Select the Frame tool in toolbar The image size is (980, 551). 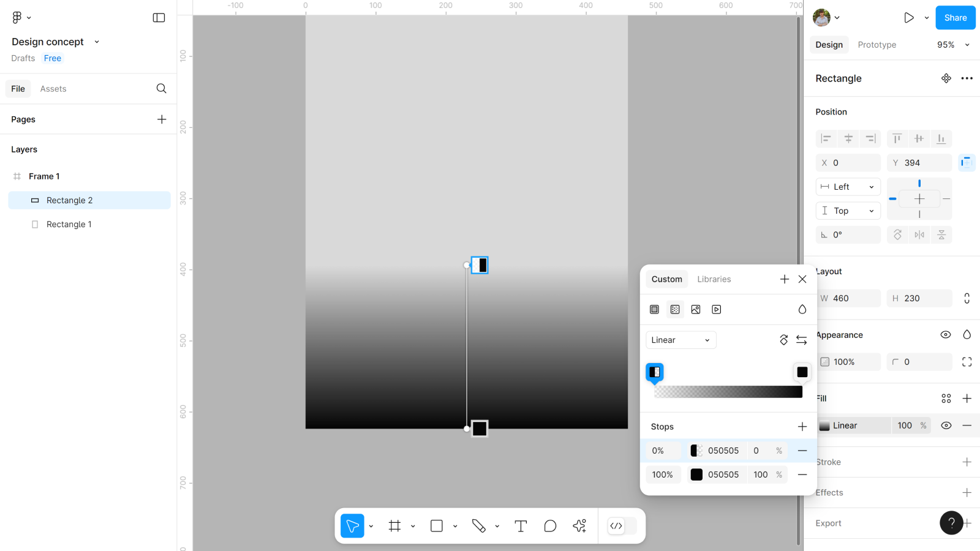point(394,526)
